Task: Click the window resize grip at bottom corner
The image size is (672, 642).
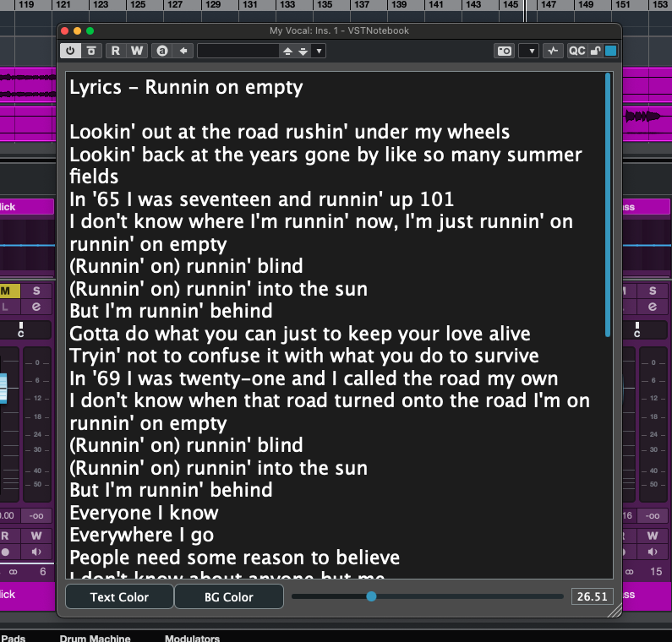Action: pos(615,610)
